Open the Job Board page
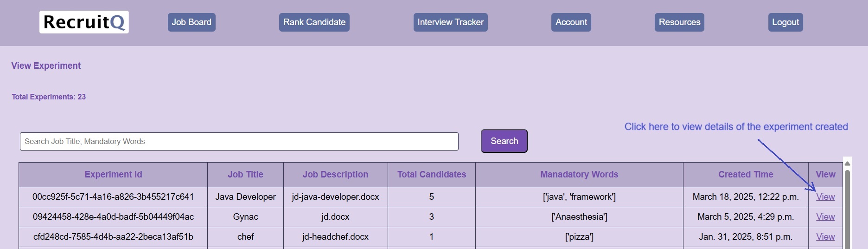The width and height of the screenshot is (868, 249). (x=191, y=22)
